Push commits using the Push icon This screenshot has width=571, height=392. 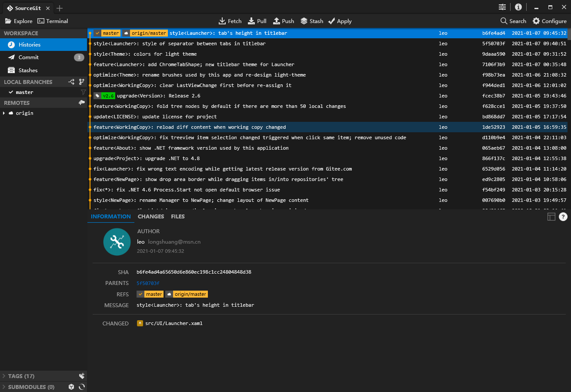pyautogui.click(x=283, y=21)
